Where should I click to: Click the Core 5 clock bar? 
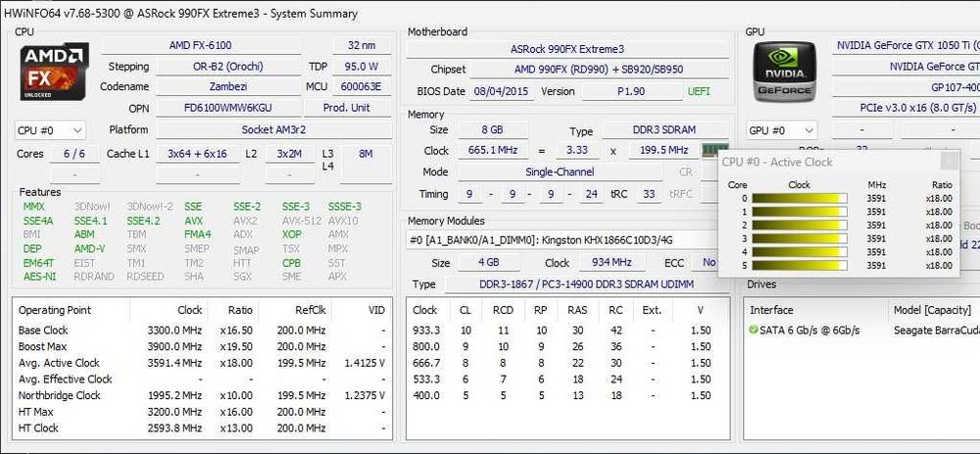pyautogui.click(x=800, y=265)
